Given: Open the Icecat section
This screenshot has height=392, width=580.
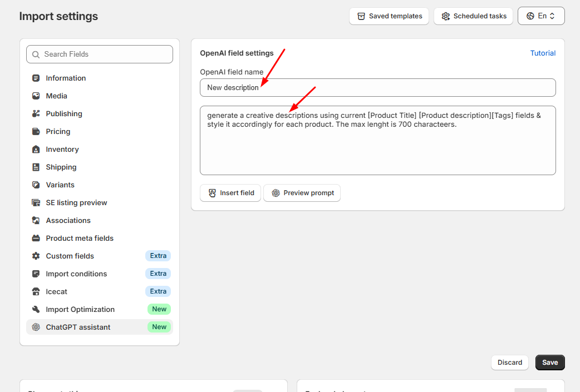Looking at the screenshot, I should point(100,291).
